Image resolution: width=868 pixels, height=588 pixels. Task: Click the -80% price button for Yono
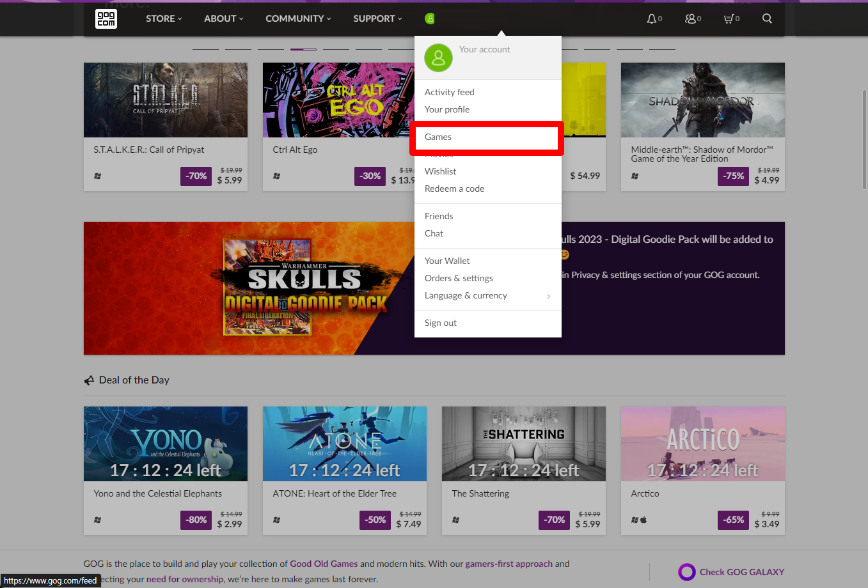pos(196,520)
